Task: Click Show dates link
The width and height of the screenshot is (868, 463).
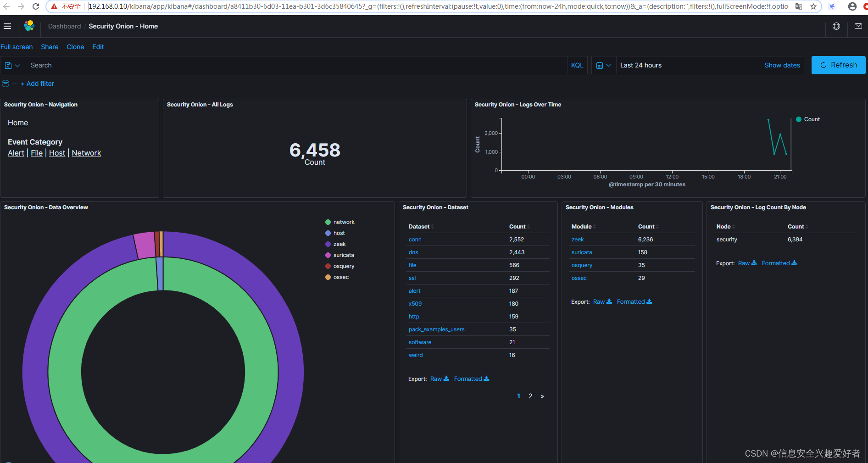Action: pyautogui.click(x=782, y=65)
